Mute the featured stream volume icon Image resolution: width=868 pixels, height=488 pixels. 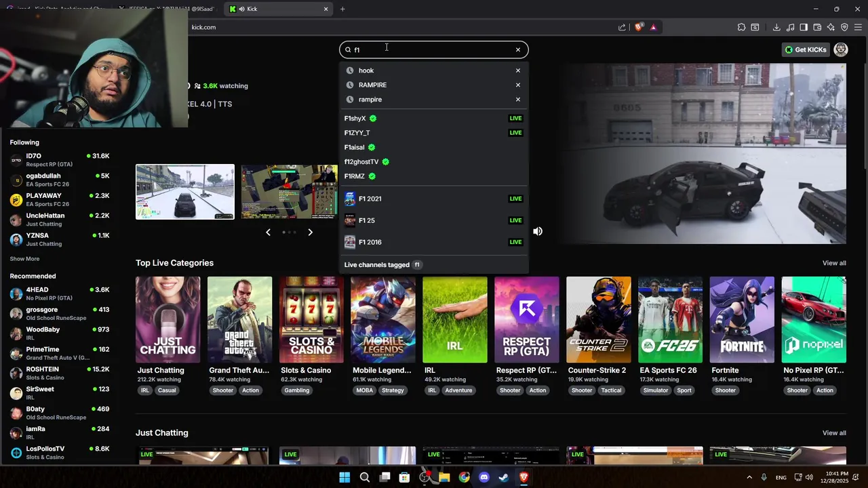click(538, 231)
